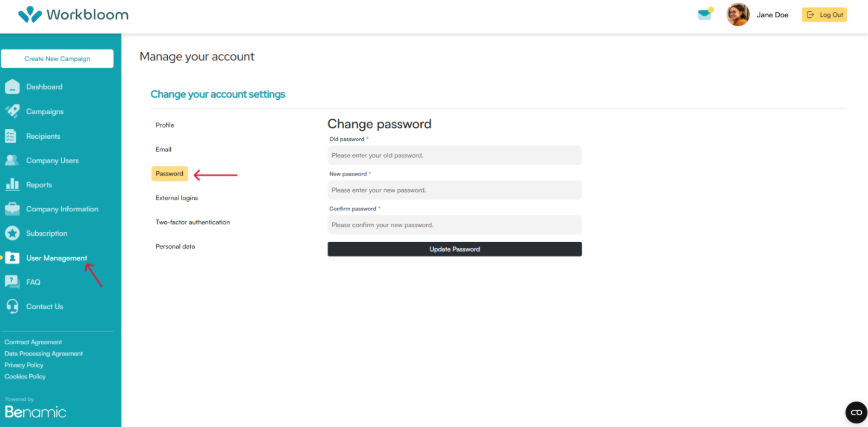Switch to the Email settings tab
The height and width of the screenshot is (427, 868).
[164, 150]
